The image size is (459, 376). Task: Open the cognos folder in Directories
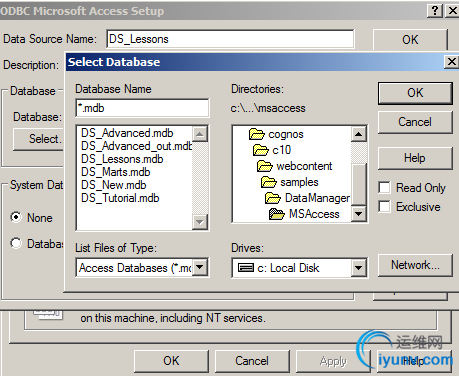click(x=276, y=134)
